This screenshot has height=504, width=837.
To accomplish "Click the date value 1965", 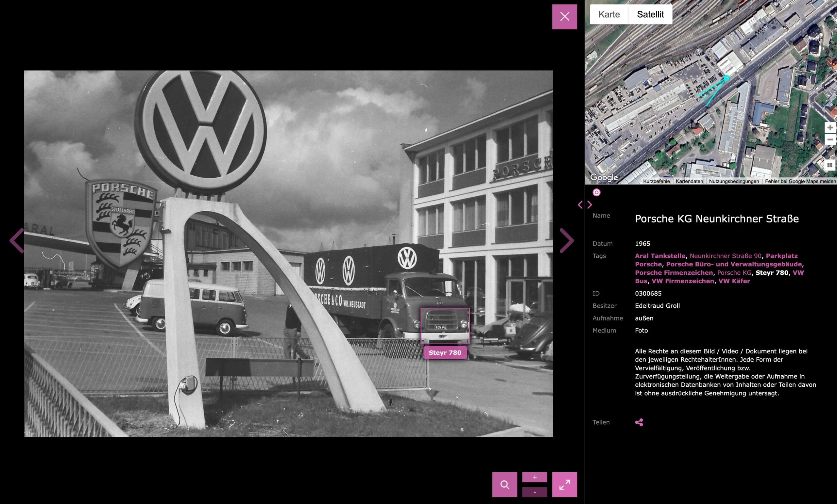I will point(642,244).
